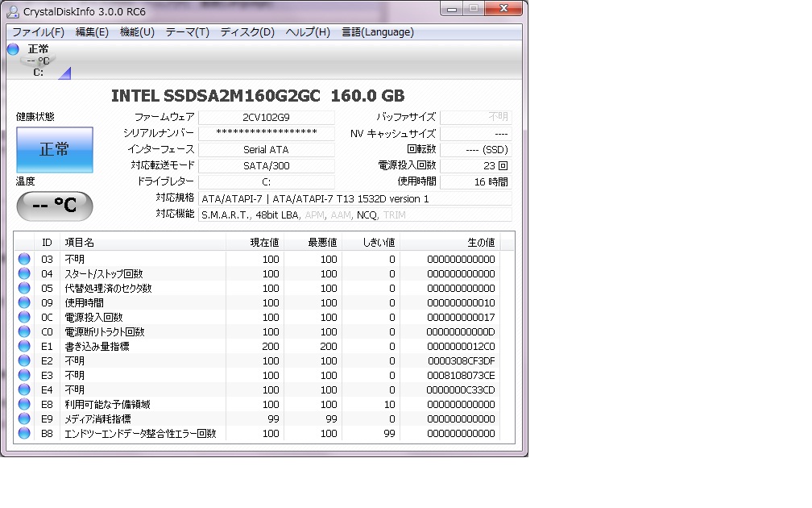Viewport: 812px width, 508px height.
Task: Click the -- °C temperature button
Action: 55,206
